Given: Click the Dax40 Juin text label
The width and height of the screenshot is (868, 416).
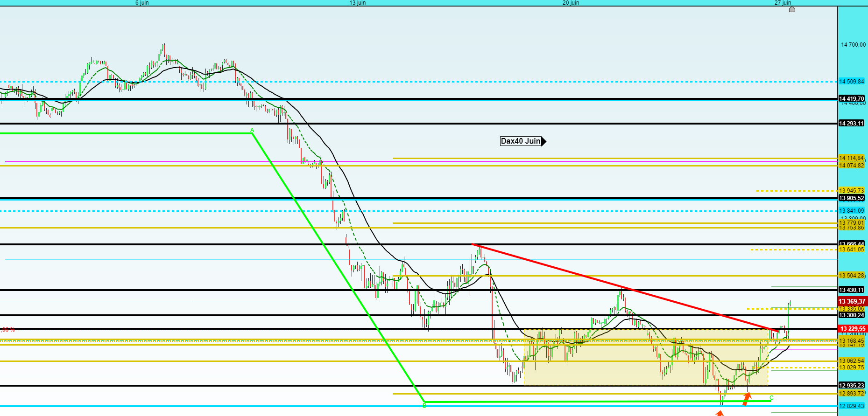Looking at the screenshot, I should [x=520, y=141].
